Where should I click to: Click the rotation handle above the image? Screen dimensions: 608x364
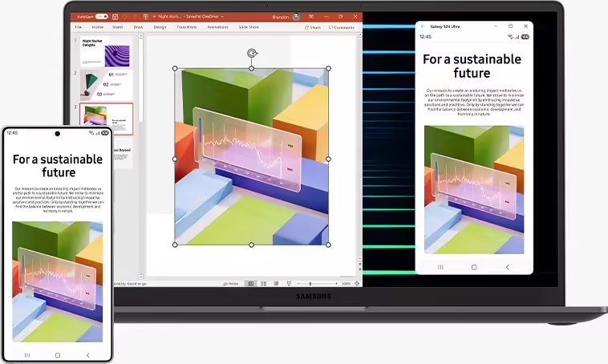pos(252,54)
